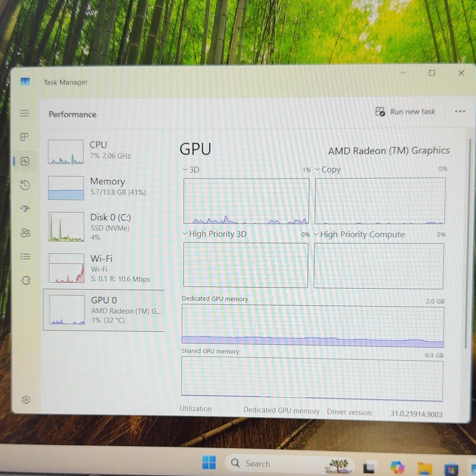Viewport: 476px width, 476px height.
Task: Close the Task Manager window
Action: [x=461, y=73]
